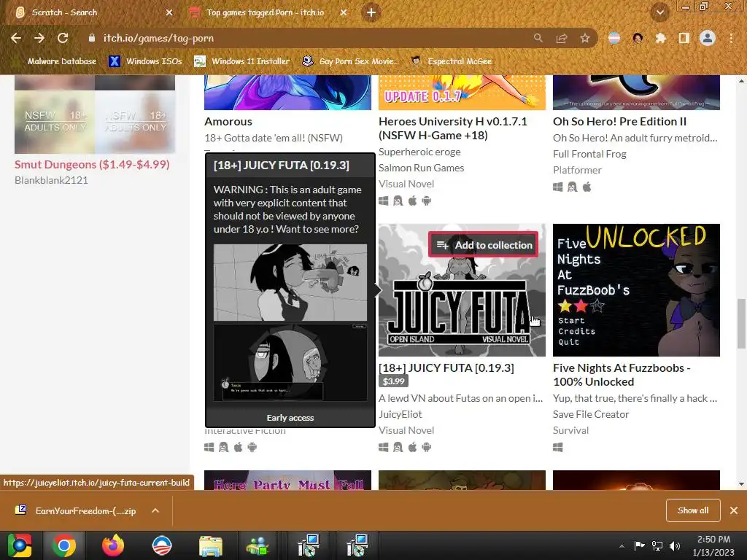Open the Here Party Must Fall thumbnail

(x=287, y=480)
